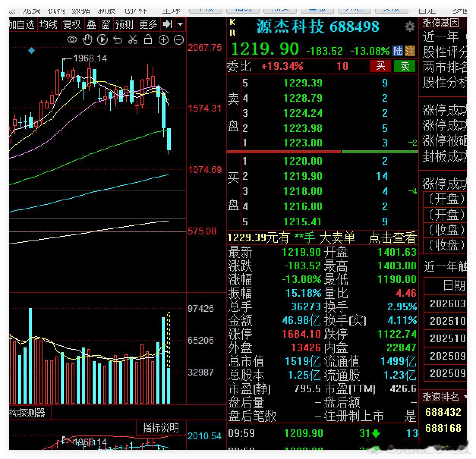Viewport: 476px width, 459px height.
Task: Click the 1968.14 high price label on candlestick chart
Action: click(90, 58)
